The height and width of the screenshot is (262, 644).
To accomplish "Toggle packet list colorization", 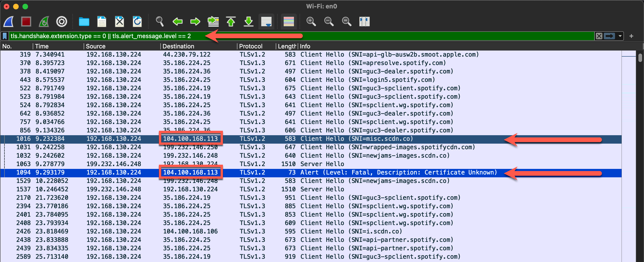I will pos(289,21).
